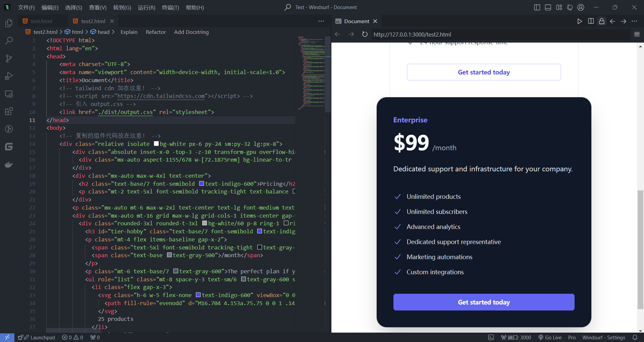This screenshot has height=342, width=644.
Task: Click Enterprise Get started today button
Action: (x=484, y=302)
